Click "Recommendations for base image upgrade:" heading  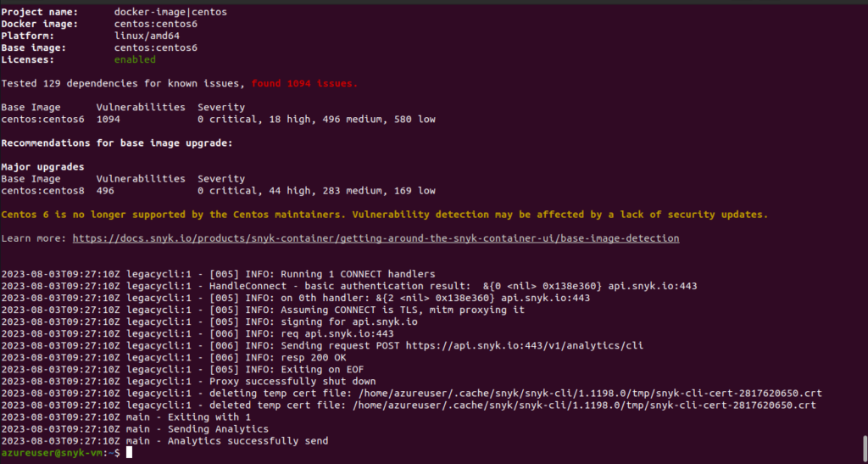click(x=117, y=143)
